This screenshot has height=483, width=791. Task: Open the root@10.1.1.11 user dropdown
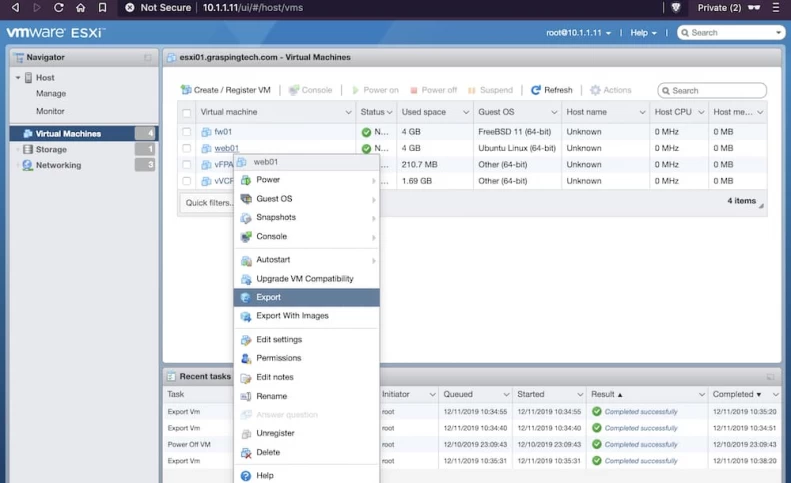pyautogui.click(x=578, y=33)
